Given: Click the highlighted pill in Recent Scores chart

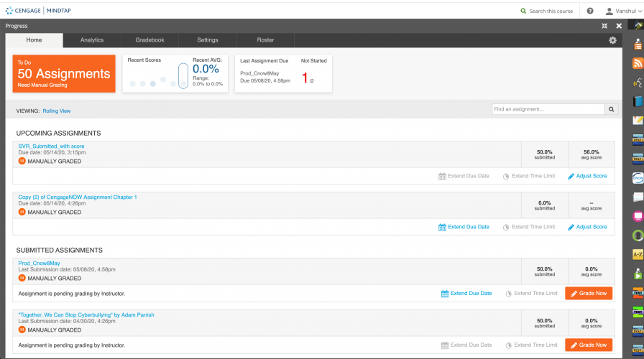Looking at the screenshot, I should pyautogui.click(x=183, y=75).
